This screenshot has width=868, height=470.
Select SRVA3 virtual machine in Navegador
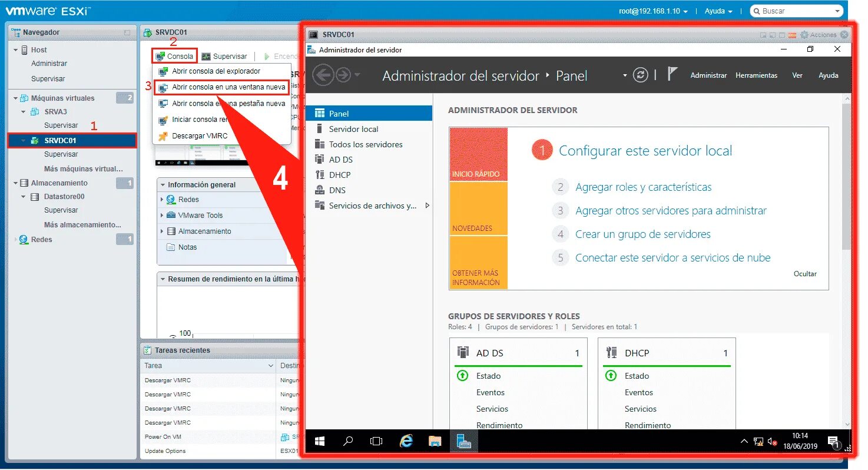point(56,112)
